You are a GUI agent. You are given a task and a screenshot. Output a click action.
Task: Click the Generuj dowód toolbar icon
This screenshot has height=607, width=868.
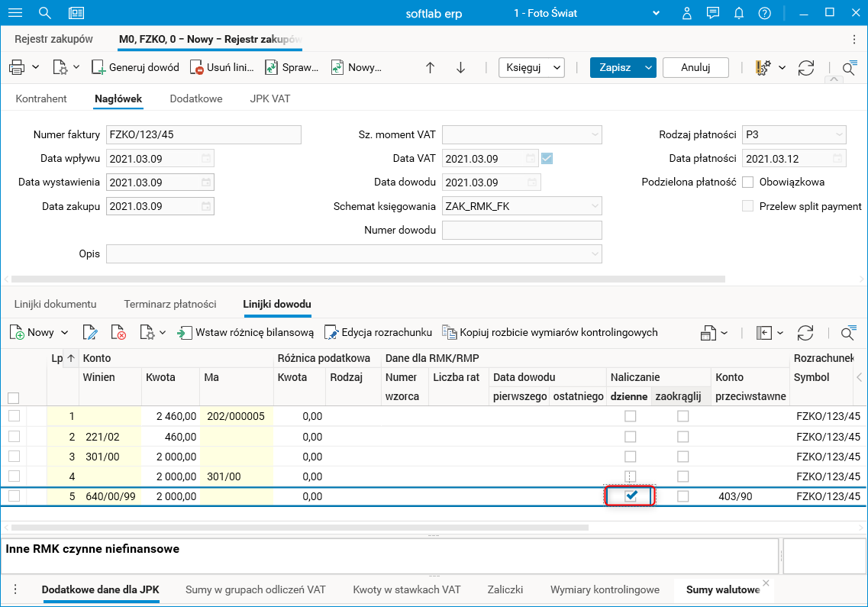98,67
